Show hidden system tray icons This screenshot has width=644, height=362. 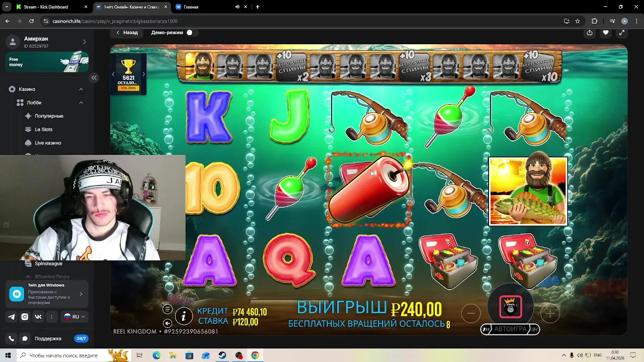pyautogui.click(x=563, y=355)
